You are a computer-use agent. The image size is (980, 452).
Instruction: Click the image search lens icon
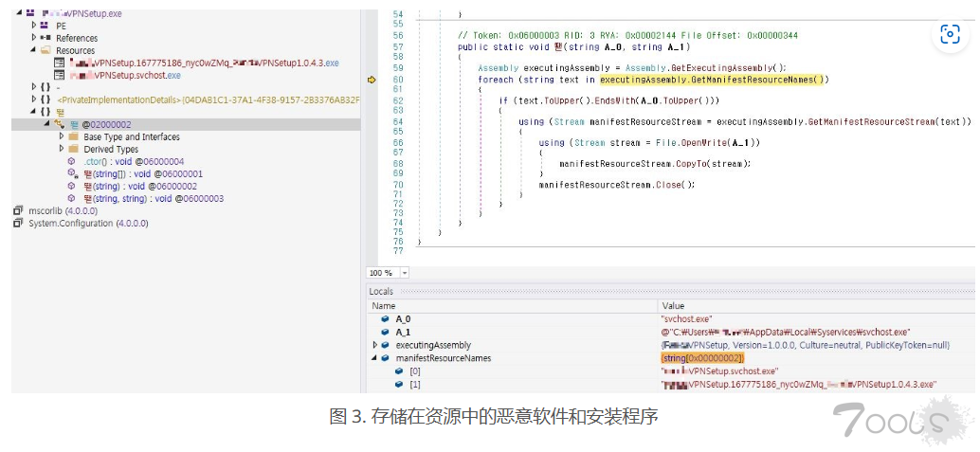coord(950,35)
